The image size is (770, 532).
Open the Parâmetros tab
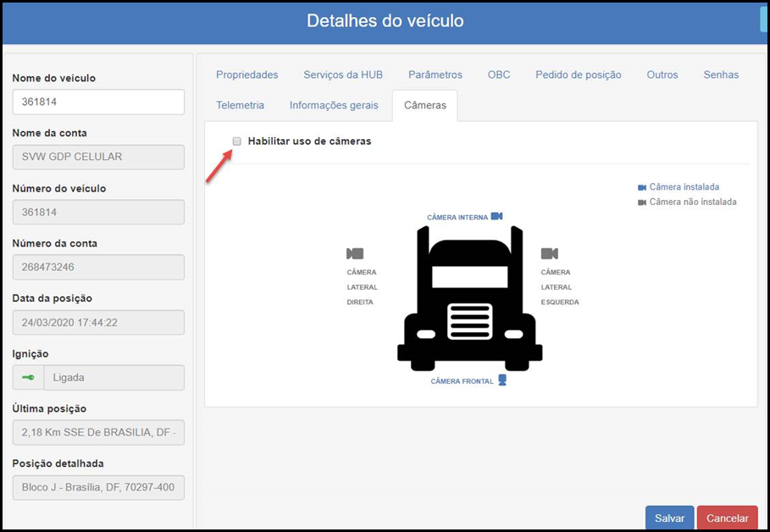435,75
